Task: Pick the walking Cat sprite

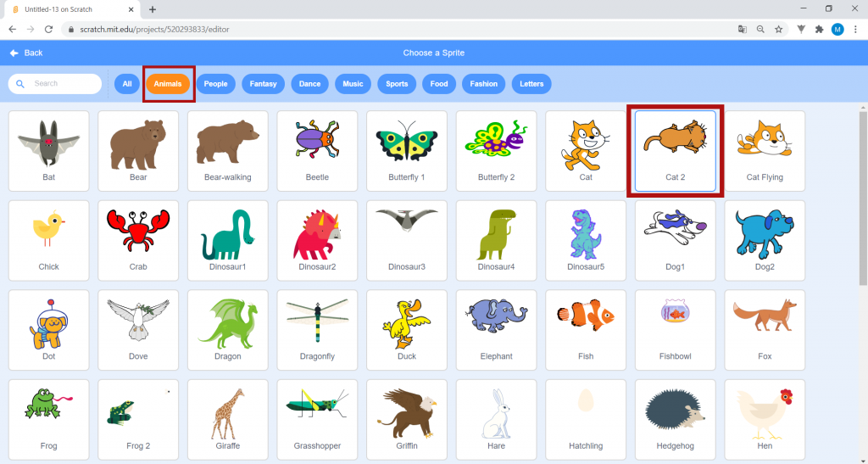Action: [x=586, y=151]
